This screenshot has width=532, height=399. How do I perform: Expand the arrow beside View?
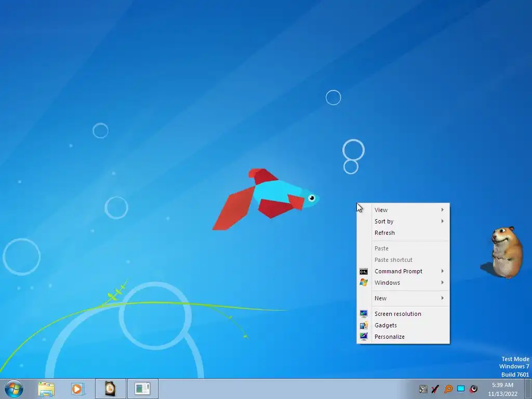[x=443, y=210]
